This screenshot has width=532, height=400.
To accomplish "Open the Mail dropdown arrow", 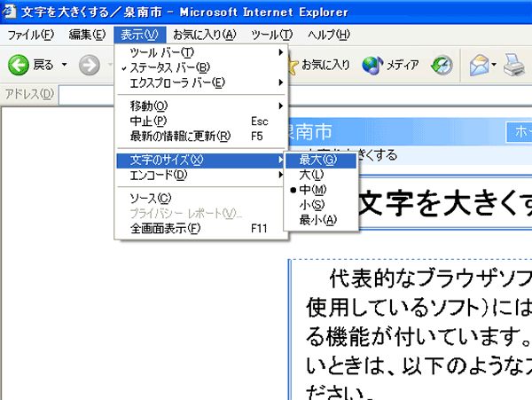I will pyautogui.click(x=494, y=64).
